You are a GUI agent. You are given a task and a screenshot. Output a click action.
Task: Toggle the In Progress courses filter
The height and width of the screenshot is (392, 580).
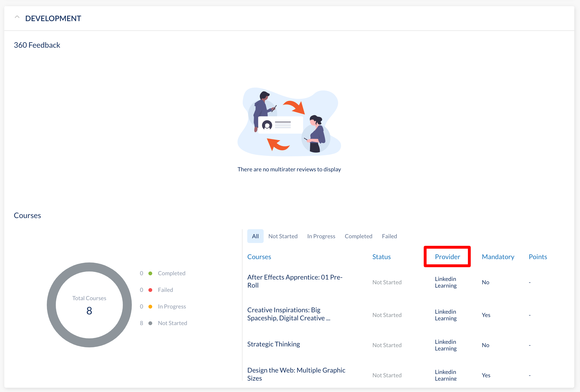click(x=321, y=236)
